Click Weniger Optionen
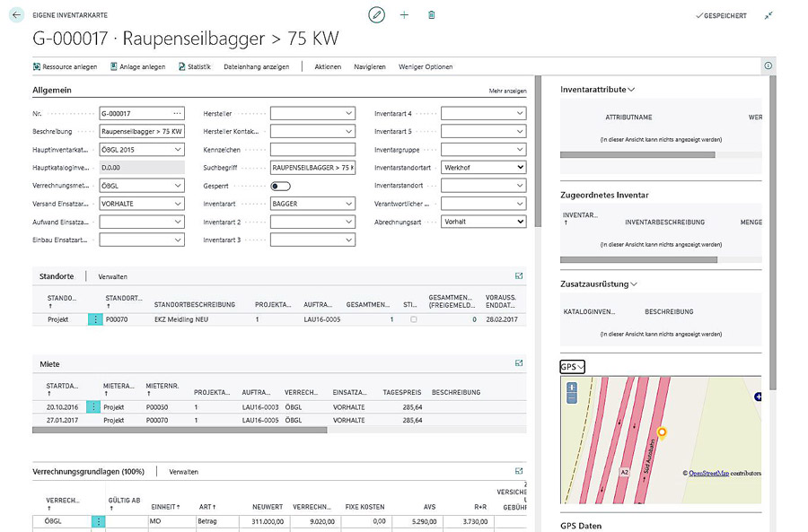 426,67
